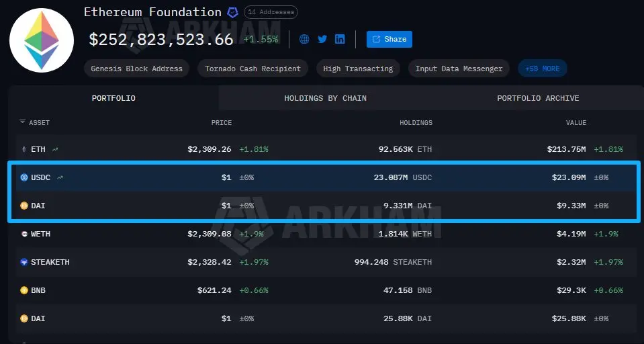Click the USDC token icon

(x=24, y=177)
